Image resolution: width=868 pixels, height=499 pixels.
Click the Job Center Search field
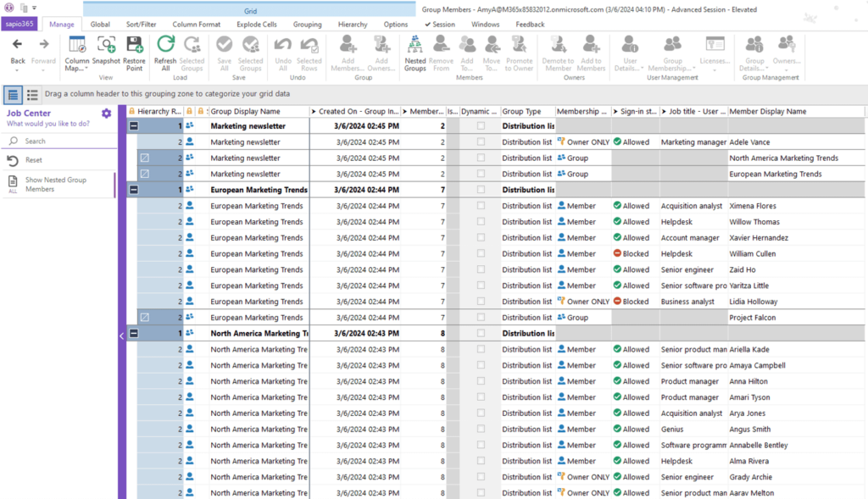59,141
